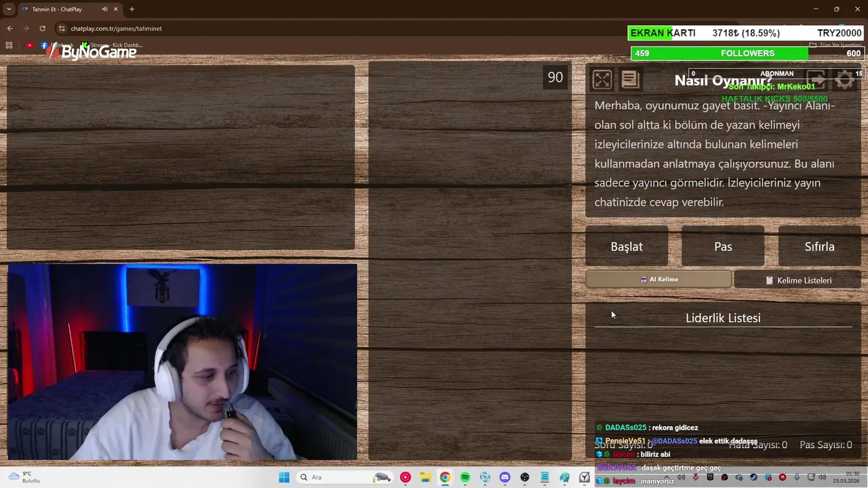Open the YouTube bookmark
The image size is (868, 488).
[30, 45]
